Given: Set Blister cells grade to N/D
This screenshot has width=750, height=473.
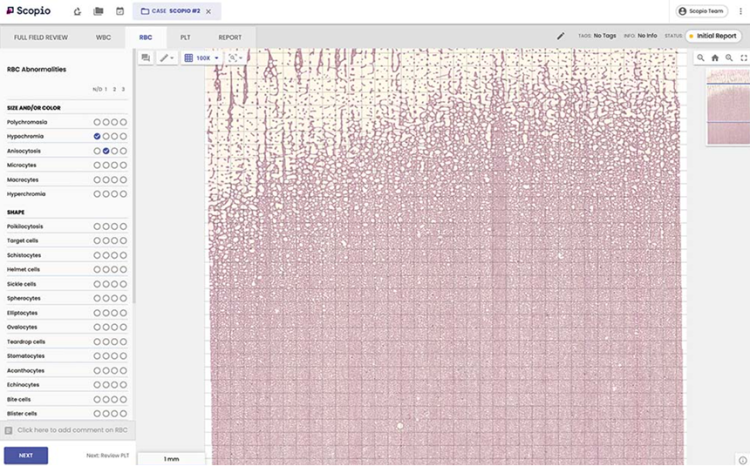Looking at the screenshot, I should 97,413.
